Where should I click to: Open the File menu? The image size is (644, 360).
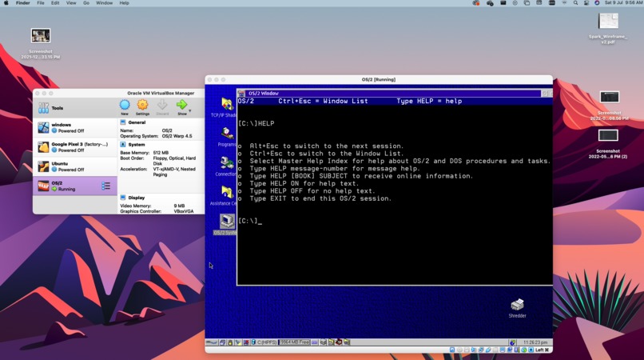(x=41, y=3)
